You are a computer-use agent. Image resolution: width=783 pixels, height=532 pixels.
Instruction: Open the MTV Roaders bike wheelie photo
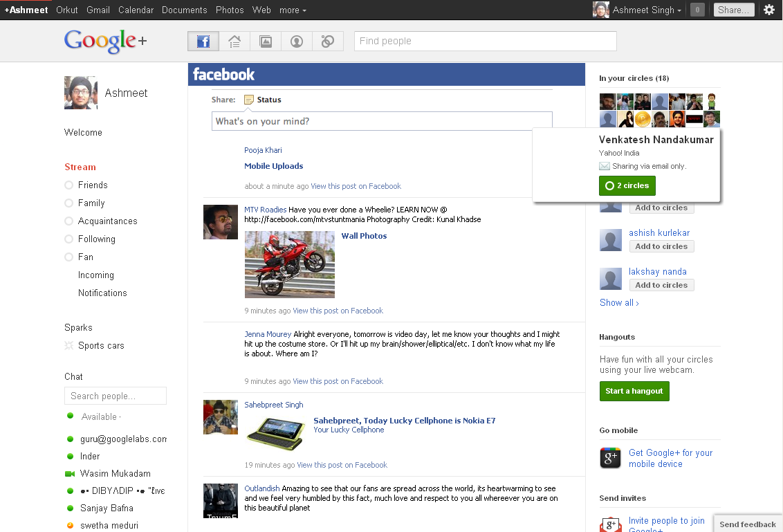pyautogui.click(x=290, y=264)
